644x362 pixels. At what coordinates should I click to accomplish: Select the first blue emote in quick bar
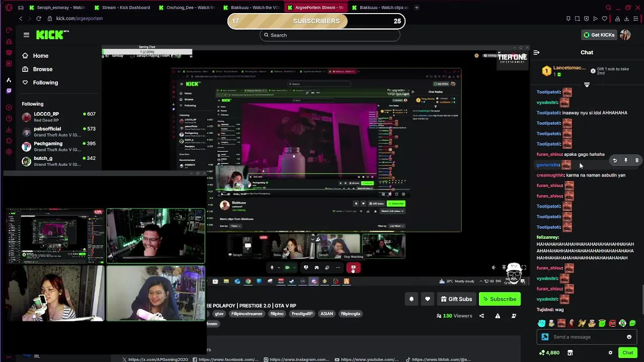541,323
